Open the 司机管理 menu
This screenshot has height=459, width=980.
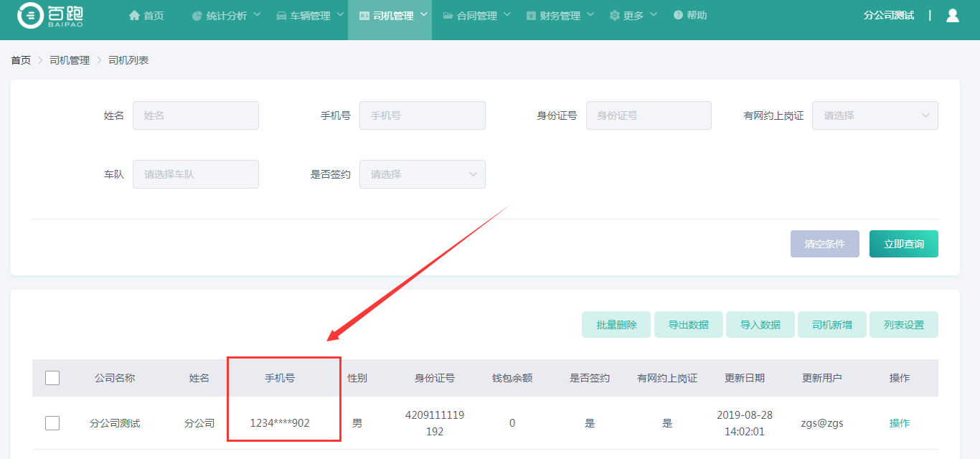pos(393,16)
